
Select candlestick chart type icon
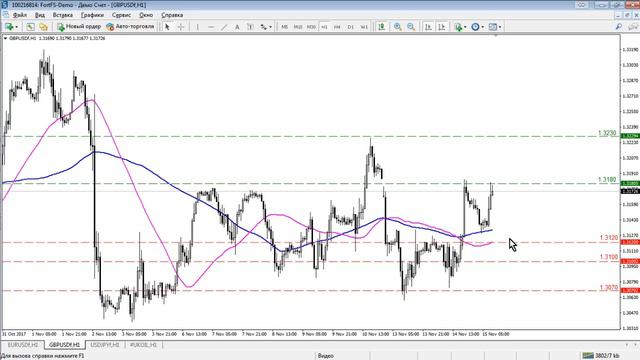pos(381,27)
